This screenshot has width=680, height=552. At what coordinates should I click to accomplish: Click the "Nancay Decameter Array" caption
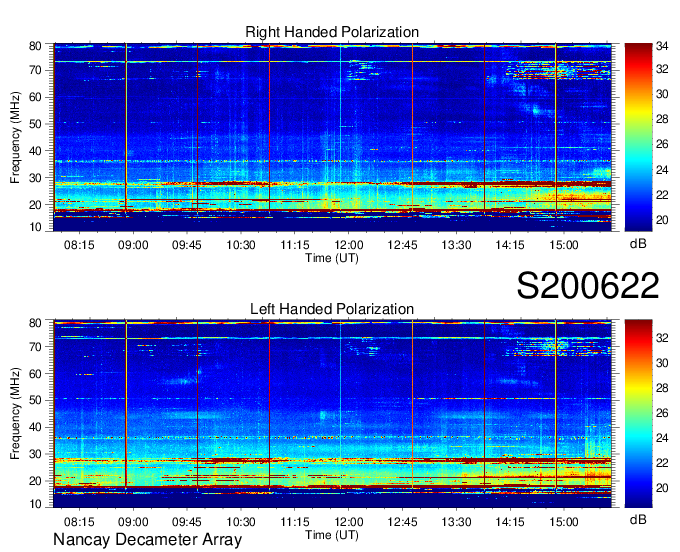point(147,540)
